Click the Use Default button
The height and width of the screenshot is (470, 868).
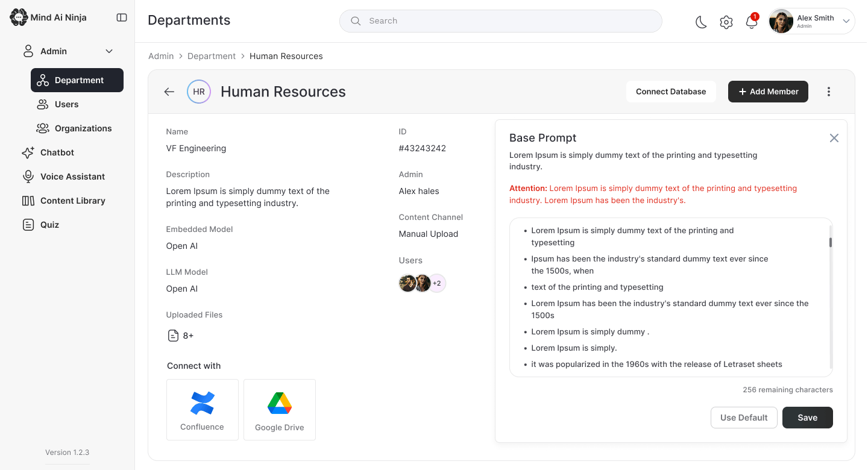point(744,418)
